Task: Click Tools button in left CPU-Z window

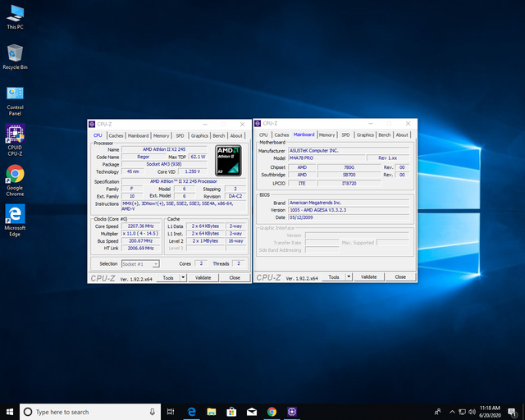Action: tap(168, 277)
